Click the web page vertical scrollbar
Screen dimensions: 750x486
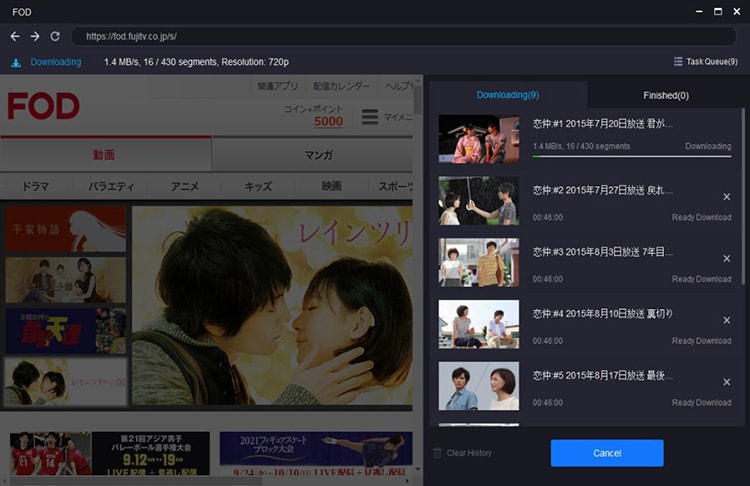[x=418, y=98]
